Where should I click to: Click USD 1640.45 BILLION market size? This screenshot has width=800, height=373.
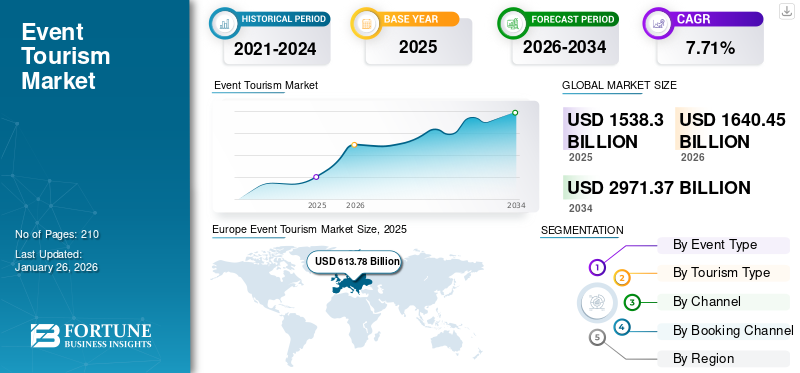(732, 130)
